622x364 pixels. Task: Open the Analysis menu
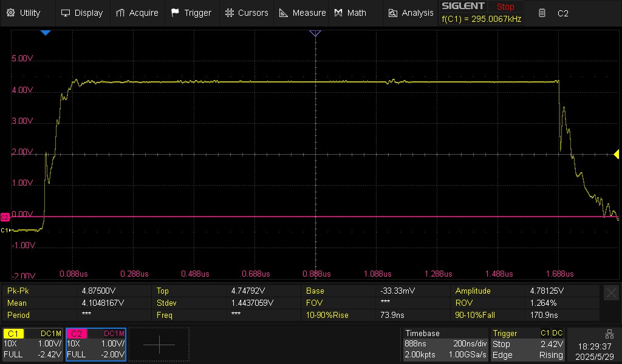[411, 13]
